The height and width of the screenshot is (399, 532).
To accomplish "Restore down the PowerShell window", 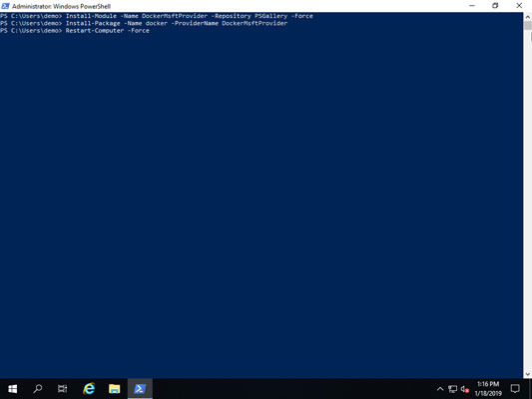I will point(495,6).
